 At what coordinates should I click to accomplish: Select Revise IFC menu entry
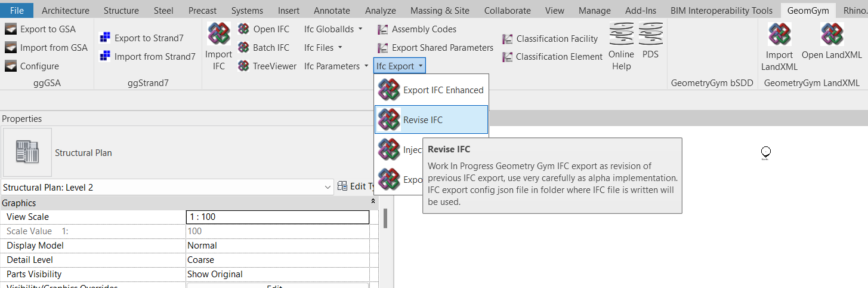[431, 120]
